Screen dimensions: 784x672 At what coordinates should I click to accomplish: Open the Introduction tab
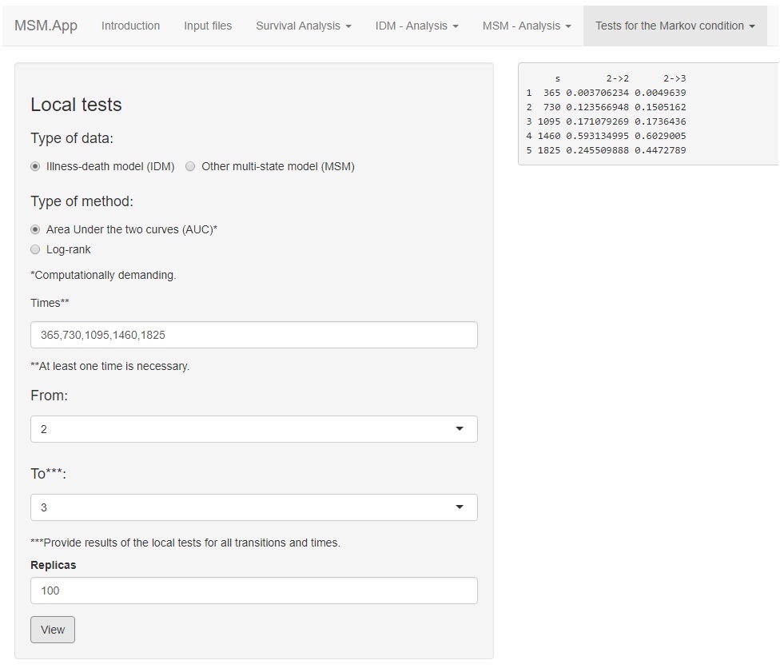[130, 26]
